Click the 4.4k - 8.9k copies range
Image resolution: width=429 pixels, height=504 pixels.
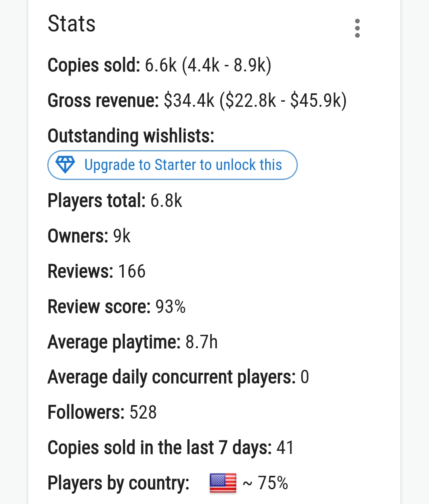click(227, 65)
